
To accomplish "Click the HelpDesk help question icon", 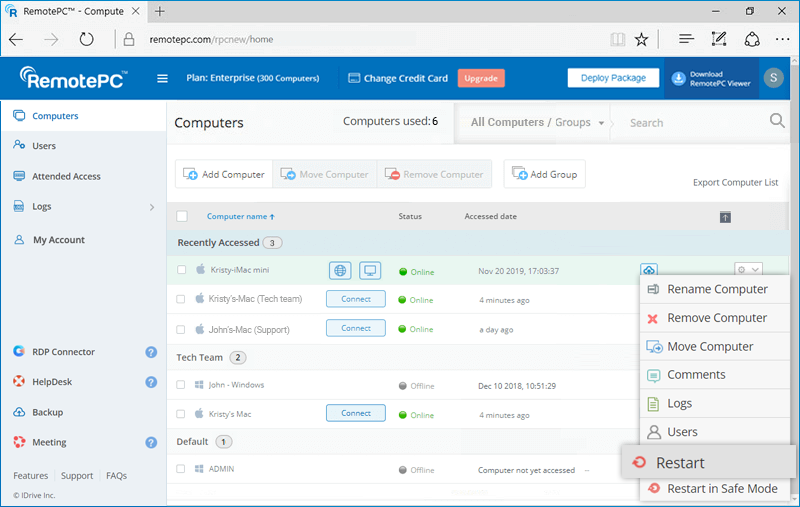I will coord(151,382).
